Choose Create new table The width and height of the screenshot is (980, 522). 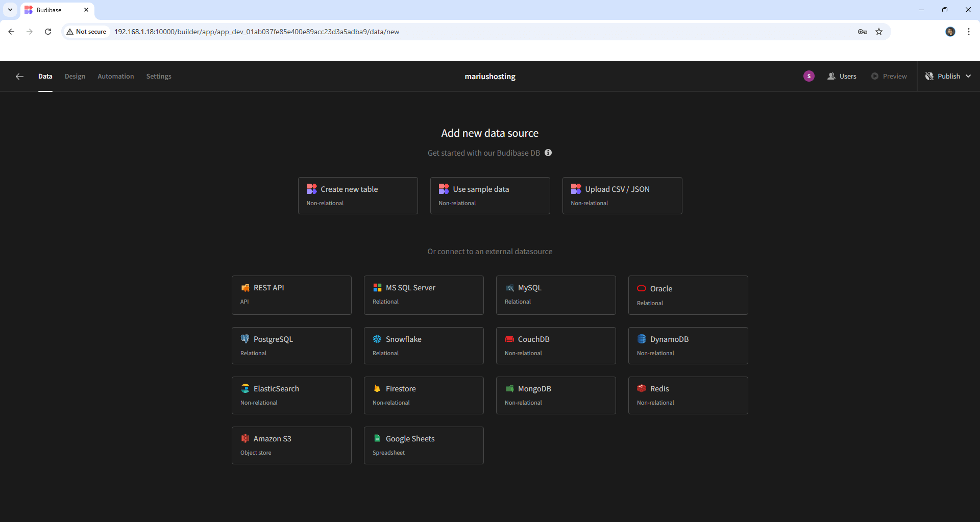click(358, 195)
